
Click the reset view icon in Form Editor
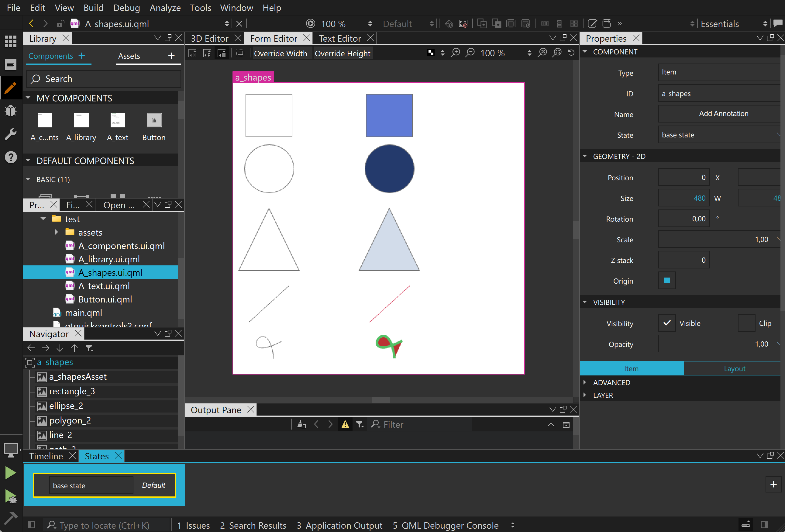pyautogui.click(x=571, y=53)
